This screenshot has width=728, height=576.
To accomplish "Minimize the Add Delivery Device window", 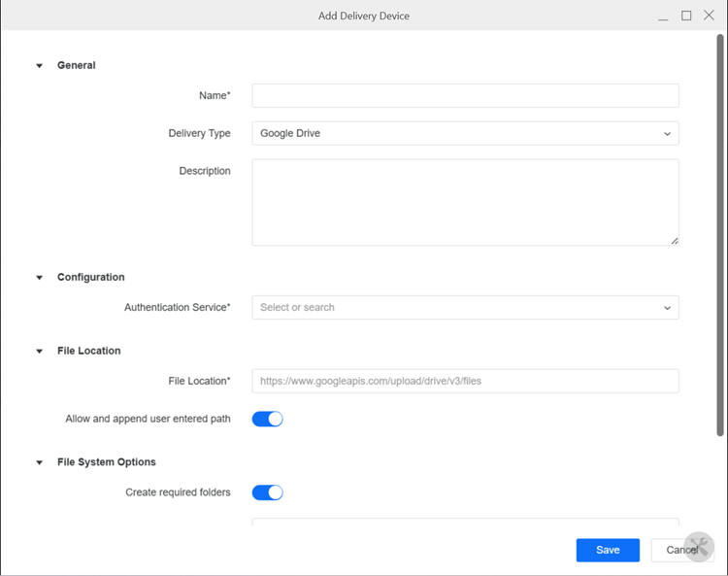I will point(663,17).
